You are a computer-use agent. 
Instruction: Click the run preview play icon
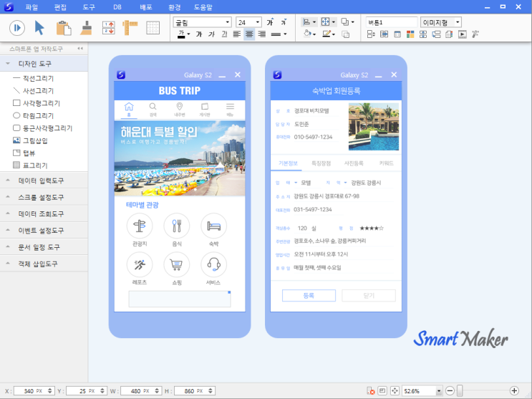(x=17, y=28)
